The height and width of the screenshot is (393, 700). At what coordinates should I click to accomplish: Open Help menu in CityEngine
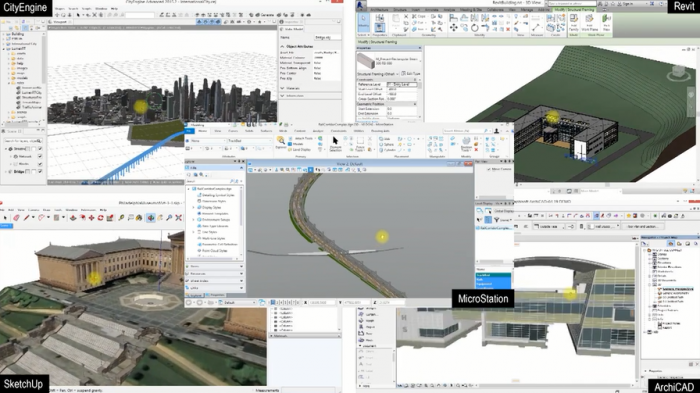[x=114, y=8]
